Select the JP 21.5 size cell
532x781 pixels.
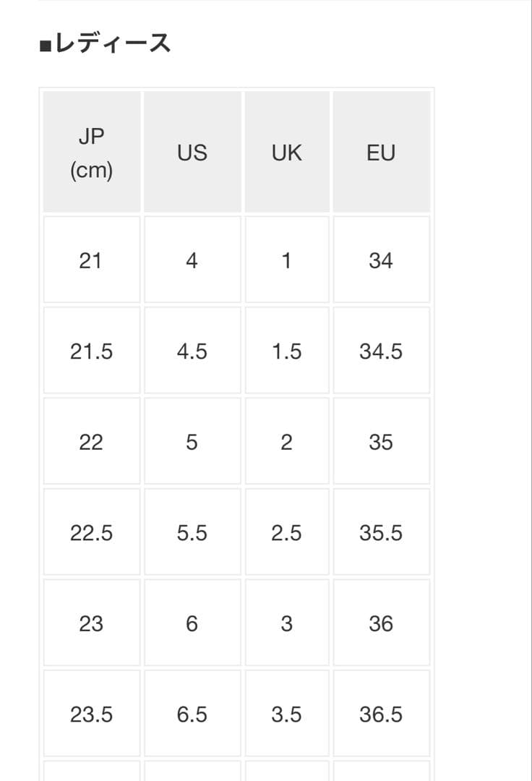92,351
